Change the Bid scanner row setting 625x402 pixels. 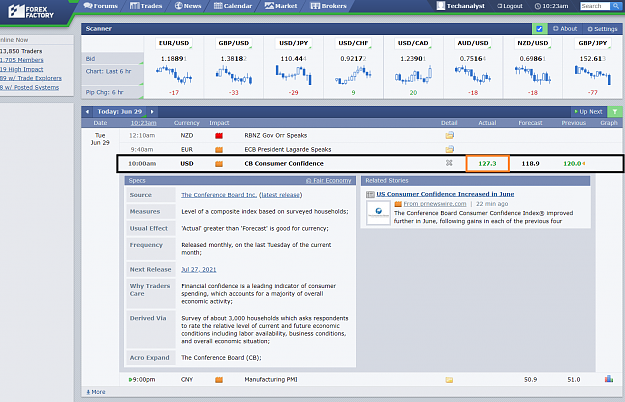(112, 59)
